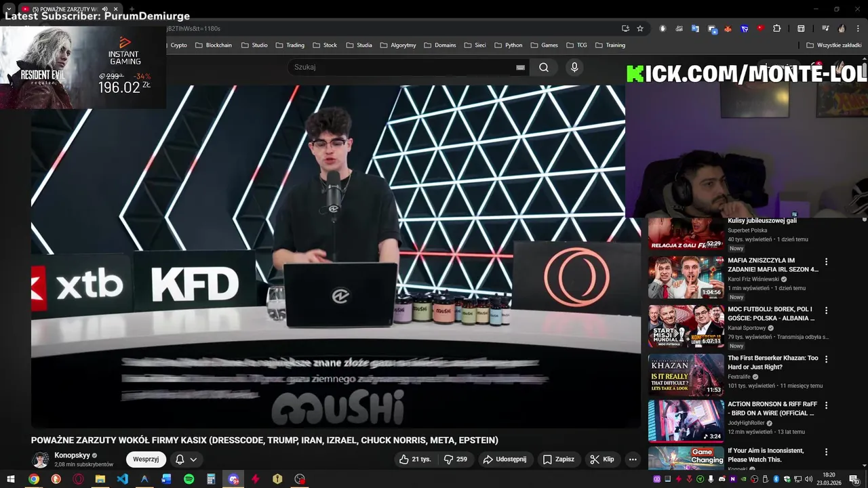The width and height of the screenshot is (868, 488).
Task: Click the install app icon in address bar
Action: click(625, 28)
